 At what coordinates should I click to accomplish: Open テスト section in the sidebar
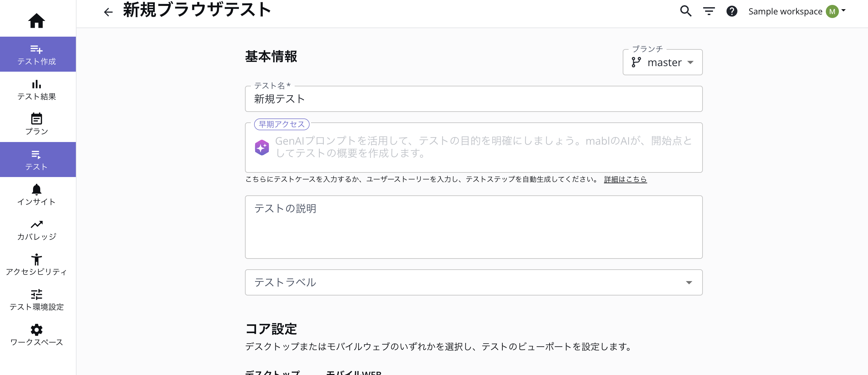(x=38, y=159)
